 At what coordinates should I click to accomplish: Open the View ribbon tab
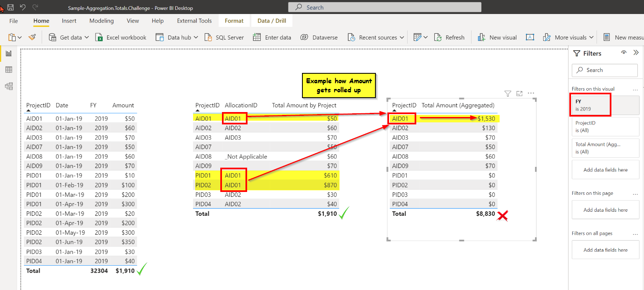pyautogui.click(x=133, y=21)
